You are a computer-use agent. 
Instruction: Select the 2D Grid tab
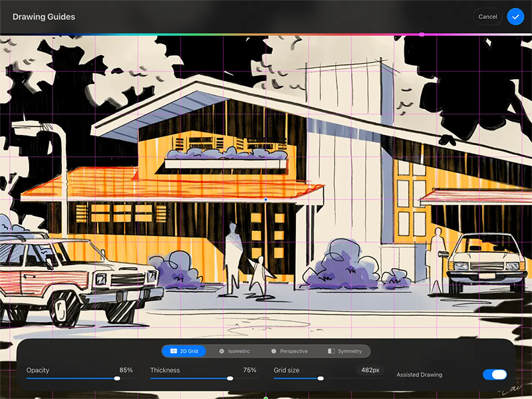[x=184, y=351]
